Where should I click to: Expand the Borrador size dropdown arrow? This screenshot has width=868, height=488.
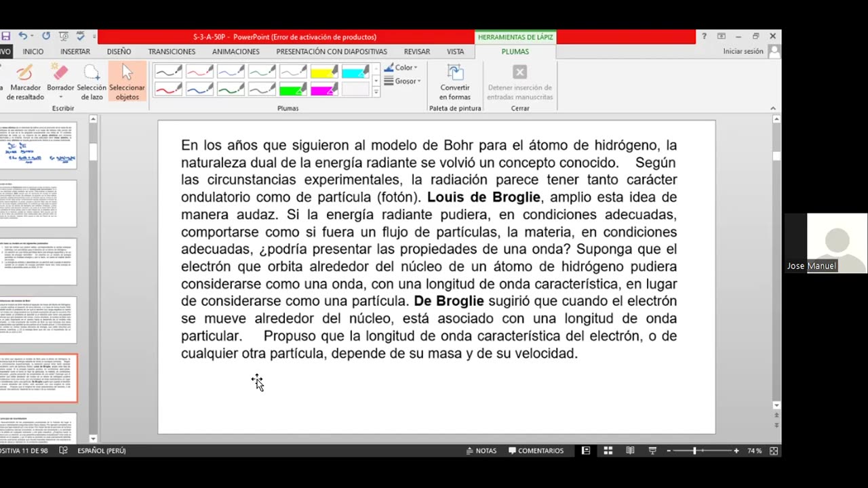click(x=60, y=98)
